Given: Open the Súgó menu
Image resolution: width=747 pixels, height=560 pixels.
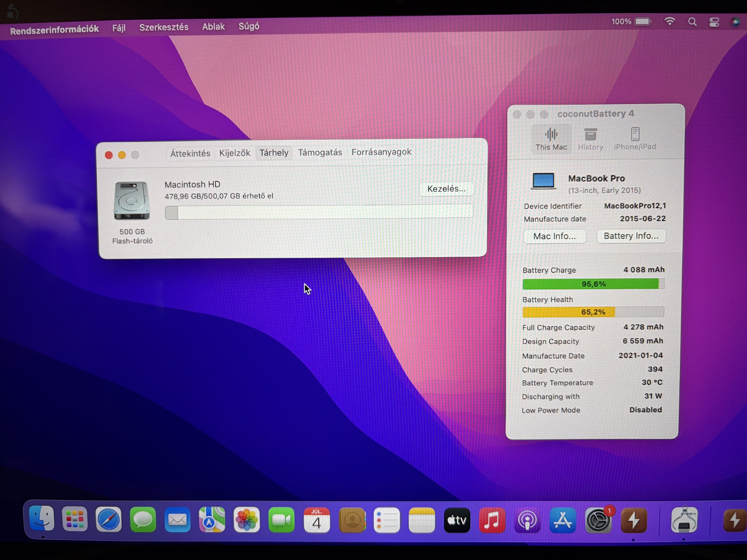Looking at the screenshot, I should pos(249,26).
